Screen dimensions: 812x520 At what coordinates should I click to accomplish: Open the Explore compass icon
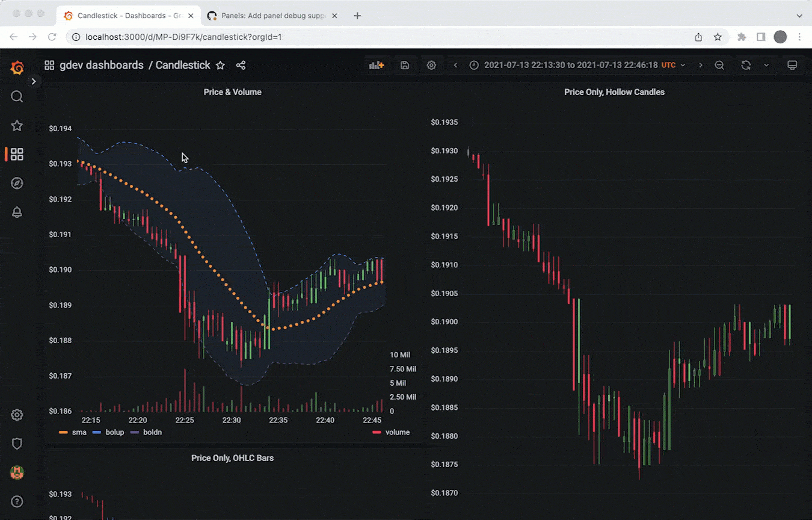click(17, 183)
